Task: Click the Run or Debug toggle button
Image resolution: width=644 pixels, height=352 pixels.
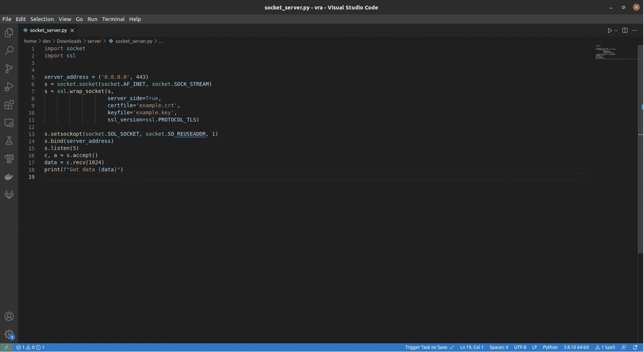Action: (x=616, y=30)
